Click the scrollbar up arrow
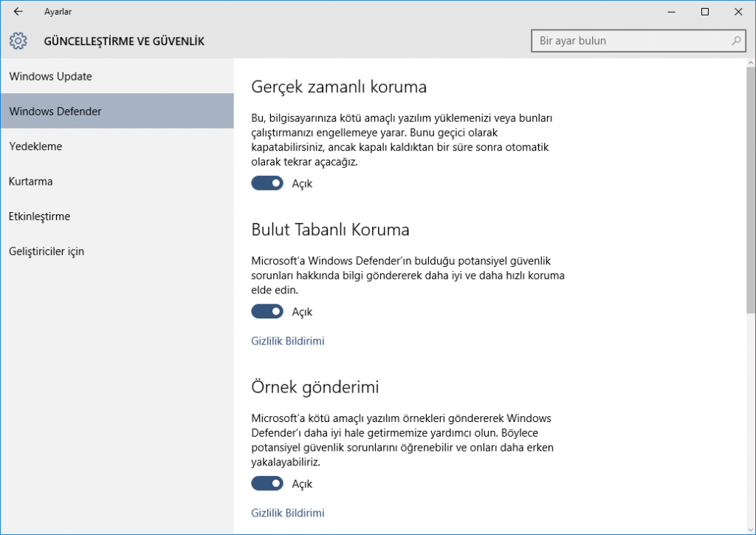Viewport: 756px width, 535px height. 751,64
